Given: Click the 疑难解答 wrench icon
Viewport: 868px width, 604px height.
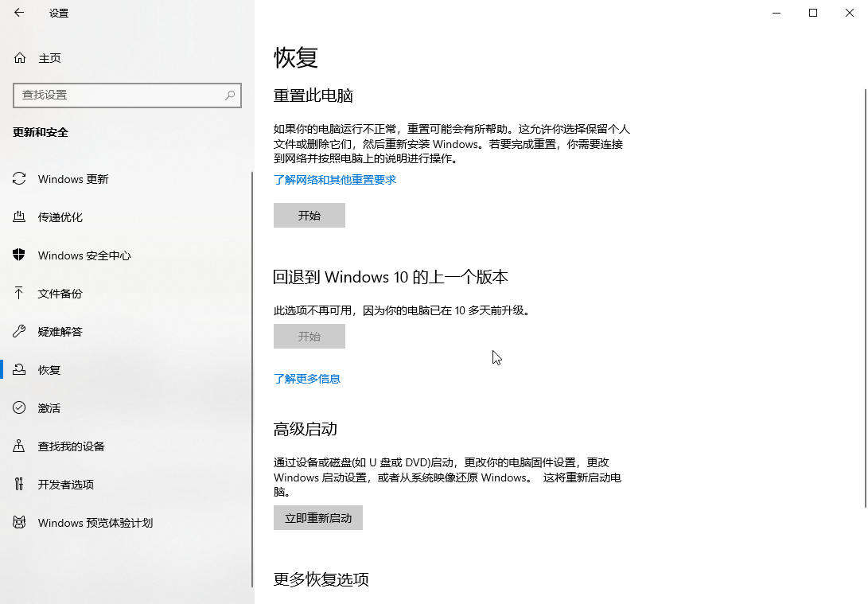Looking at the screenshot, I should pyautogui.click(x=19, y=332).
